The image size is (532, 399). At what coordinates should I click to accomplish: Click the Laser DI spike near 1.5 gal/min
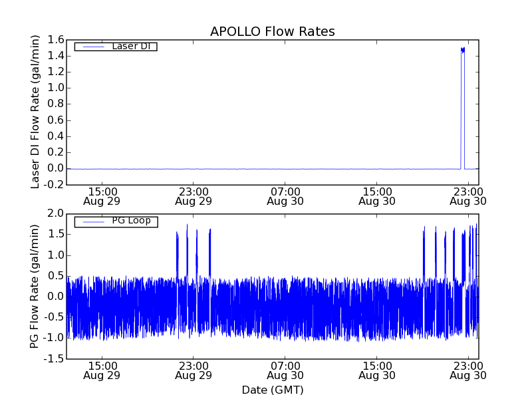click(462, 50)
